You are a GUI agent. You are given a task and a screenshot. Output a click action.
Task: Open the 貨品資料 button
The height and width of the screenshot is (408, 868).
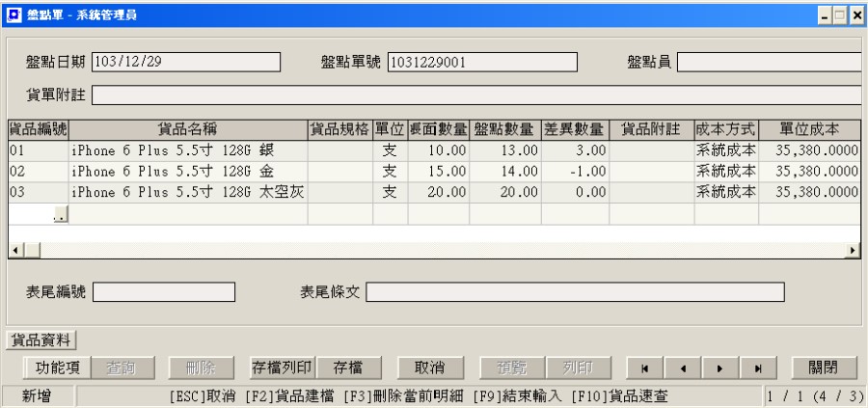[x=41, y=340]
